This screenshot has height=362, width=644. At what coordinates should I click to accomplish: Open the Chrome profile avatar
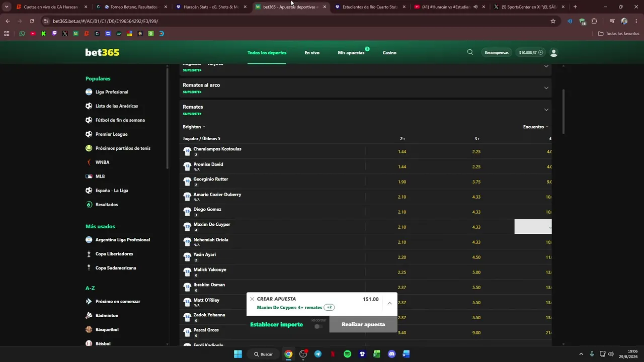[x=624, y=21]
